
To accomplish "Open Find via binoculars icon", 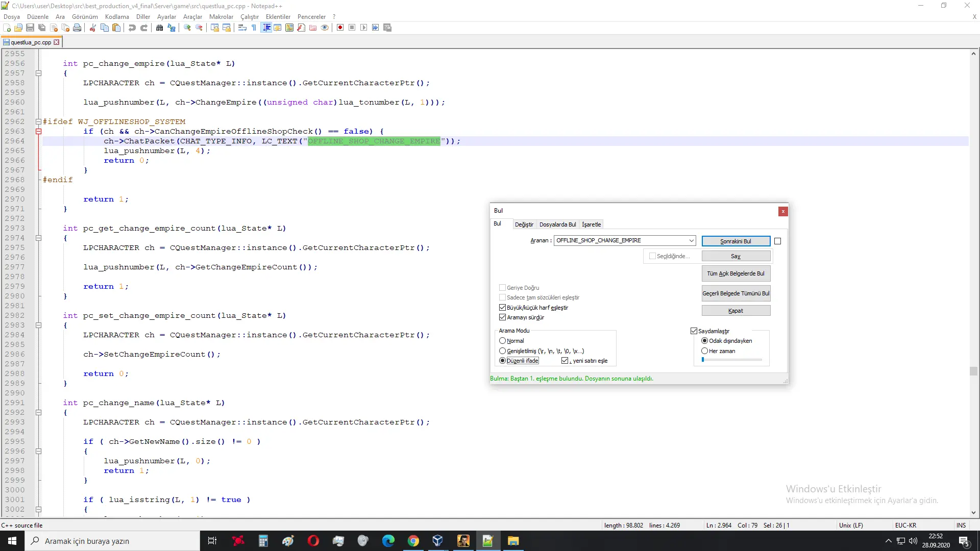I will pos(160,28).
